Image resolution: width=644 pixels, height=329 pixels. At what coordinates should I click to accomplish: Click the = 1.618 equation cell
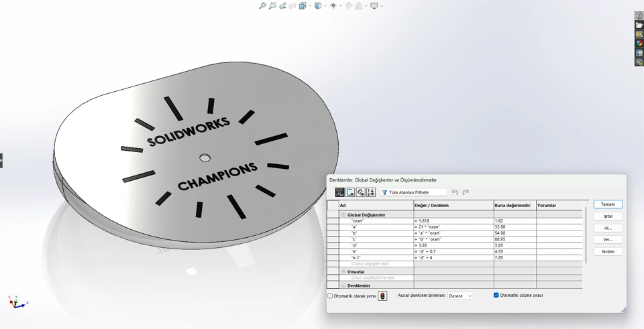point(454,220)
